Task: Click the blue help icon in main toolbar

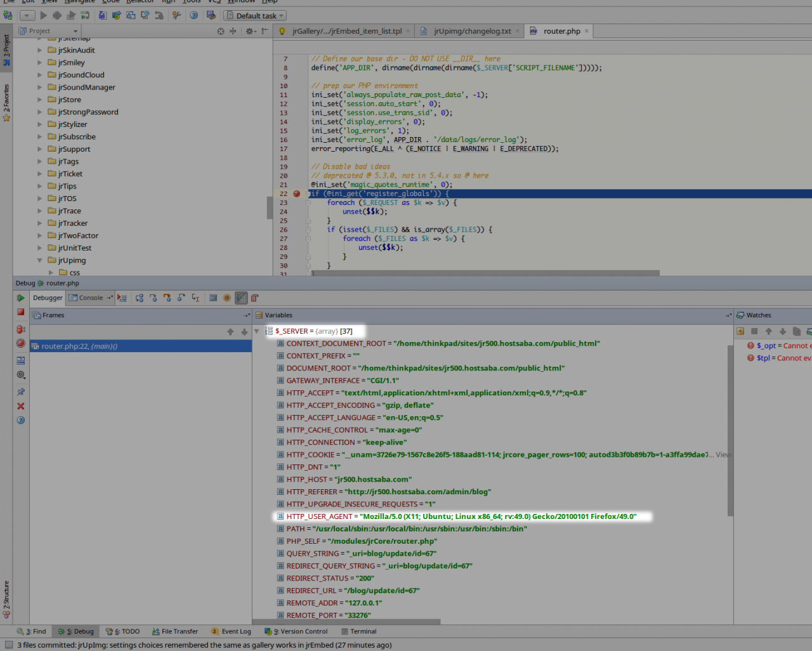Action: pos(193,15)
